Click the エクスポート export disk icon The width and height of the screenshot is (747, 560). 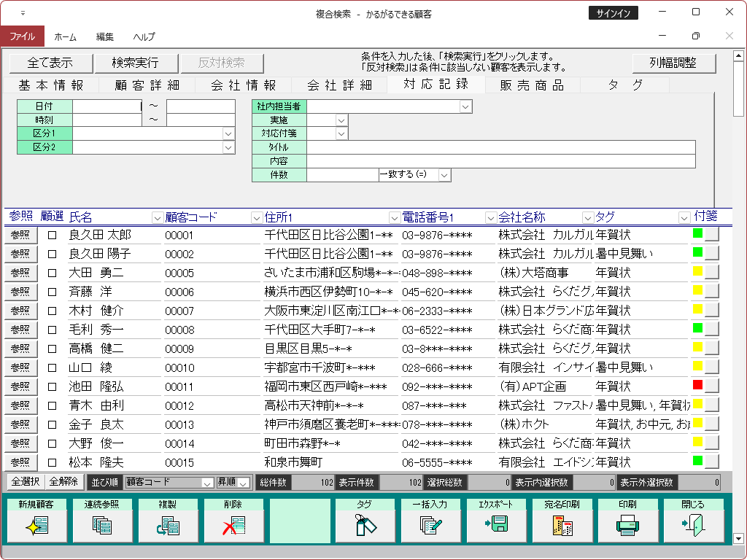[496, 524]
